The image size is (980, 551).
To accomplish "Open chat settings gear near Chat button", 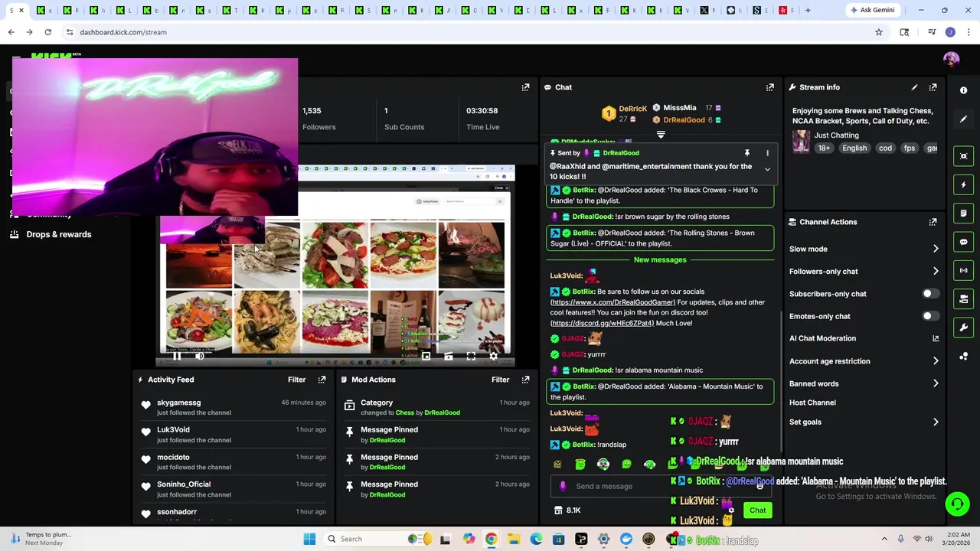I will [x=731, y=510].
